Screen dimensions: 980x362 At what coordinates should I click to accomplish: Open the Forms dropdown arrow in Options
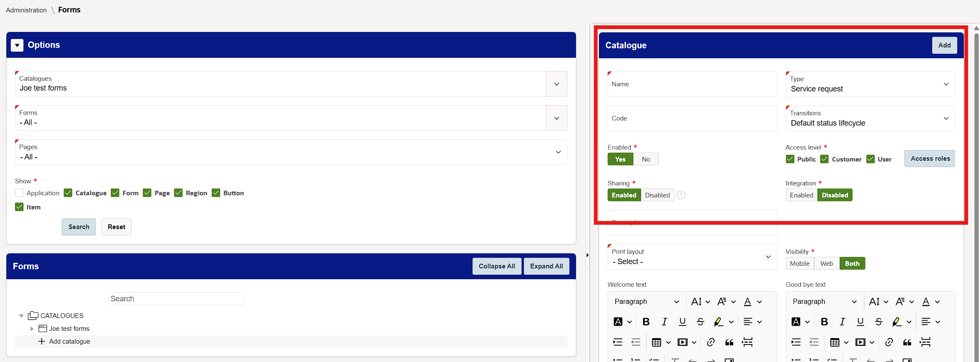tap(557, 118)
